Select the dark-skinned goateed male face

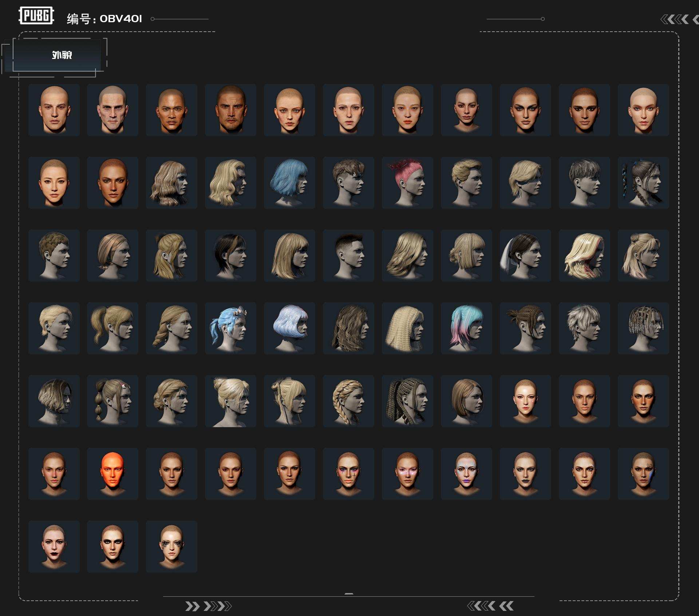[x=230, y=110]
